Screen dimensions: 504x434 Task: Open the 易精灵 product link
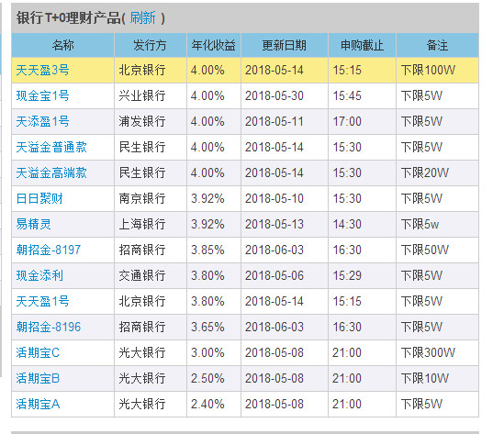[x=33, y=224]
